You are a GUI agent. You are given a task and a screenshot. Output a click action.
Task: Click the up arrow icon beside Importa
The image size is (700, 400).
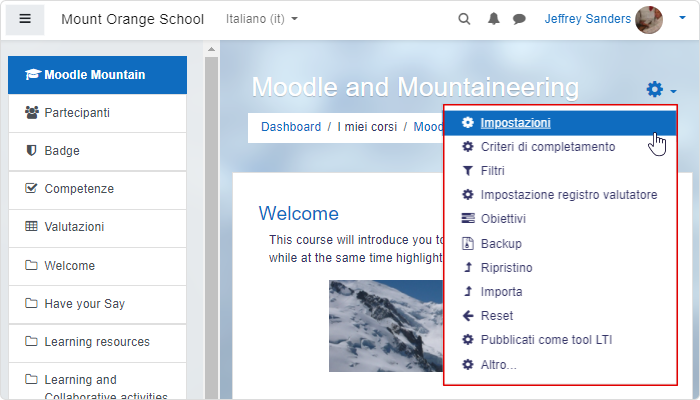point(467,292)
